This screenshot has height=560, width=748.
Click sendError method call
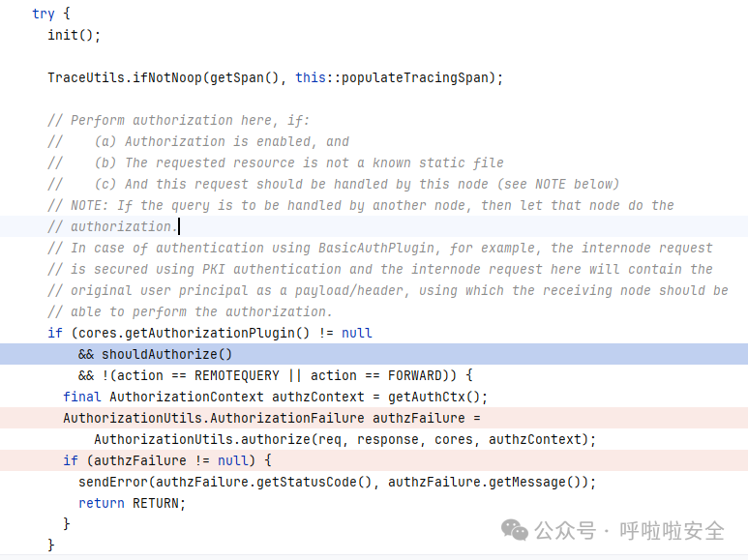(x=113, y=483)
